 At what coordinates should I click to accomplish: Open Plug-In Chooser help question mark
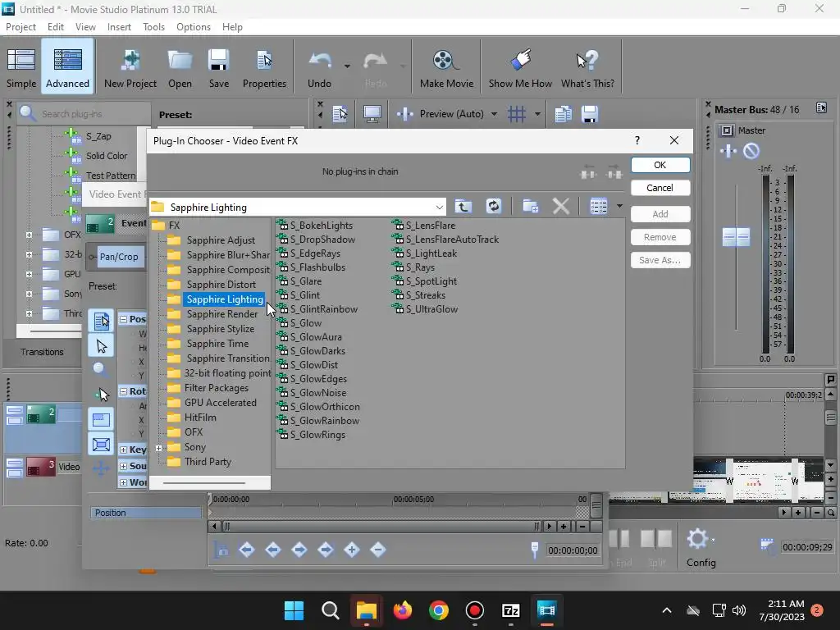point(637,140)
